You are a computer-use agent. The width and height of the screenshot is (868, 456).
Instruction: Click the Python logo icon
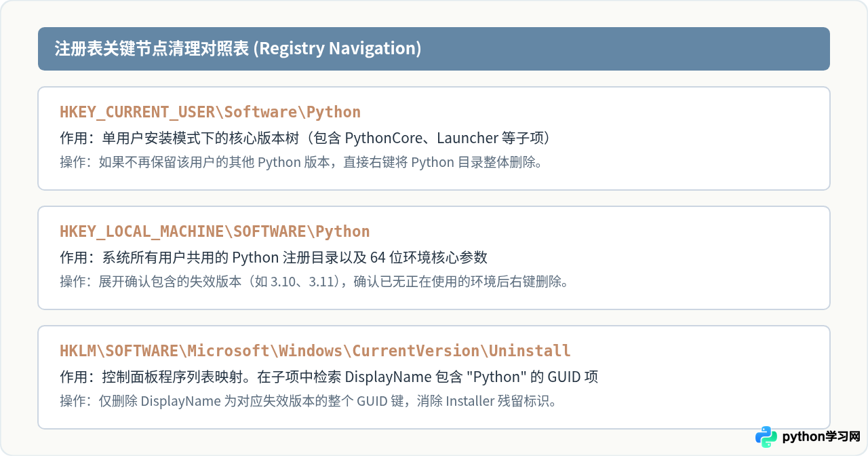[x=766, y=437]
